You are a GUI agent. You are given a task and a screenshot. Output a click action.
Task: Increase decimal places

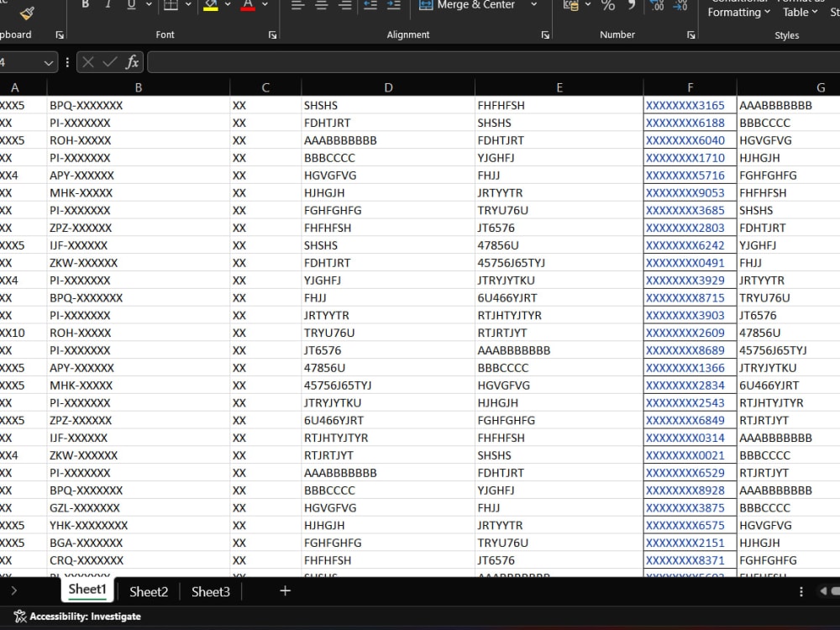click(x=657, y=5)
